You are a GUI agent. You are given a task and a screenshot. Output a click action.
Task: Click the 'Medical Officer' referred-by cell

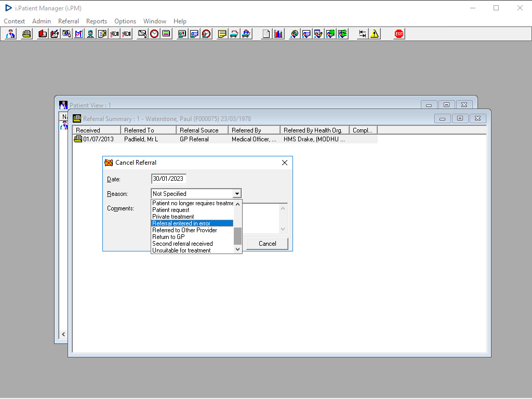click(x=254, y=139)
